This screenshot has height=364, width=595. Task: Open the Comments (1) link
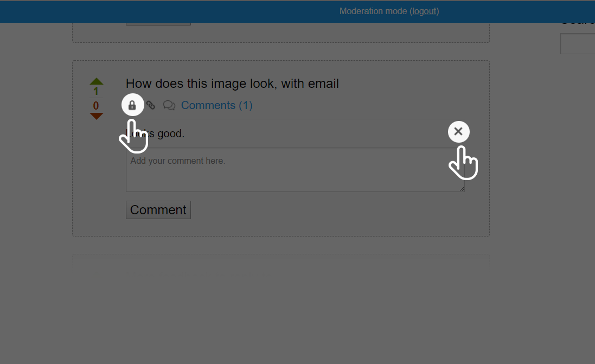[216, 105]
